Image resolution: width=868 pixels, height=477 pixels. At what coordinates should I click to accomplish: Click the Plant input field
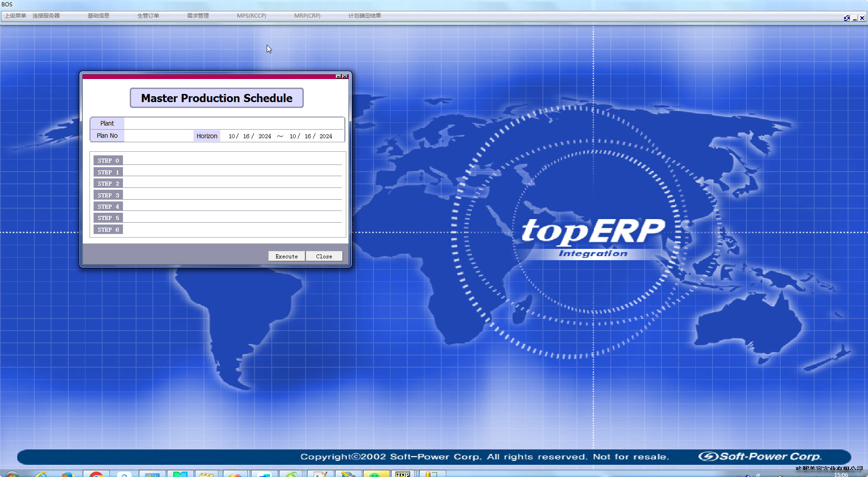point(233,123)
